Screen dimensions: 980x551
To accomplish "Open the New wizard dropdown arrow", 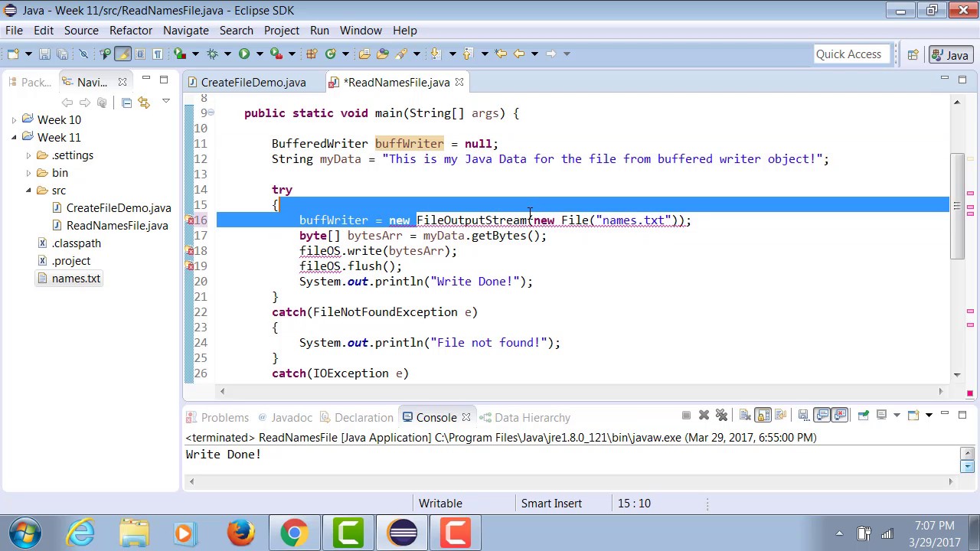I will [28, 54].
